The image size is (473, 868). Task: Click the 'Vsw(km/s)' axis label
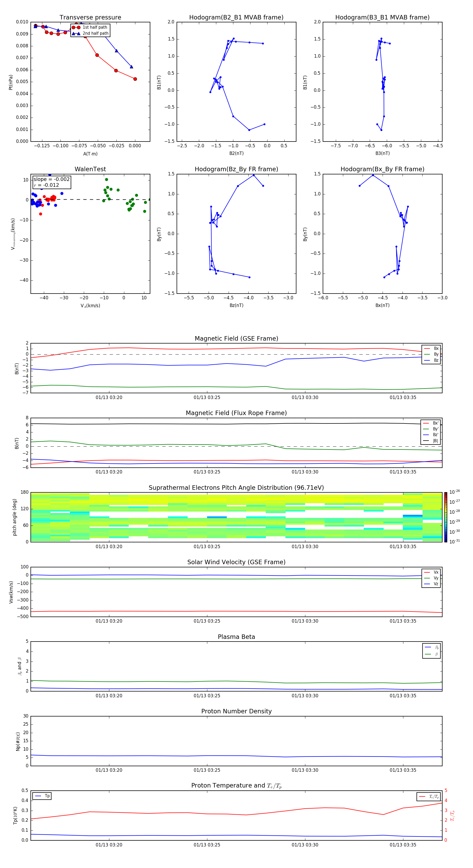pyautogui.click(x=11, y=592)
